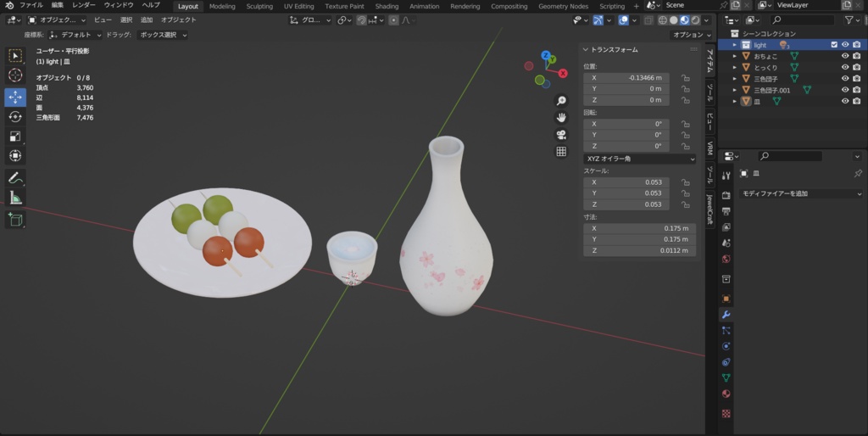
Task: Disable 三色団子.001 in renders via camera icon
Action: 856,90
